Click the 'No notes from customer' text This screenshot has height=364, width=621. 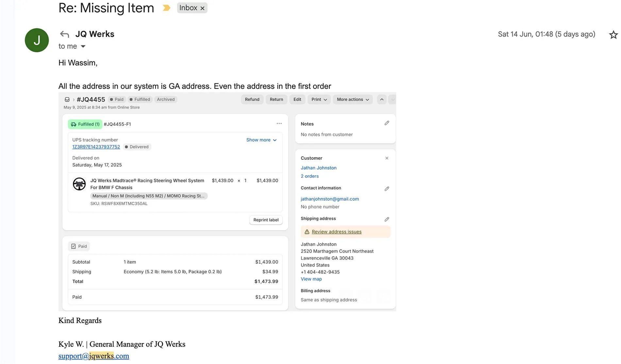pos(327,135)
